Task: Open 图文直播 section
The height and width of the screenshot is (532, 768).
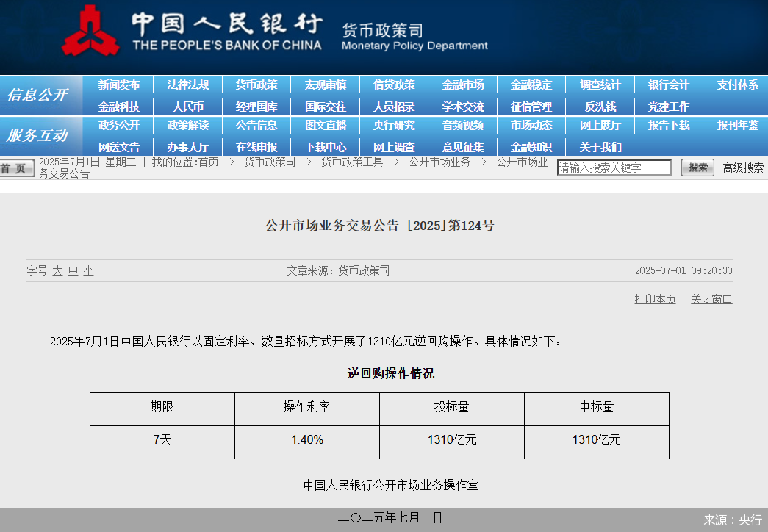Action: (326, 126)
